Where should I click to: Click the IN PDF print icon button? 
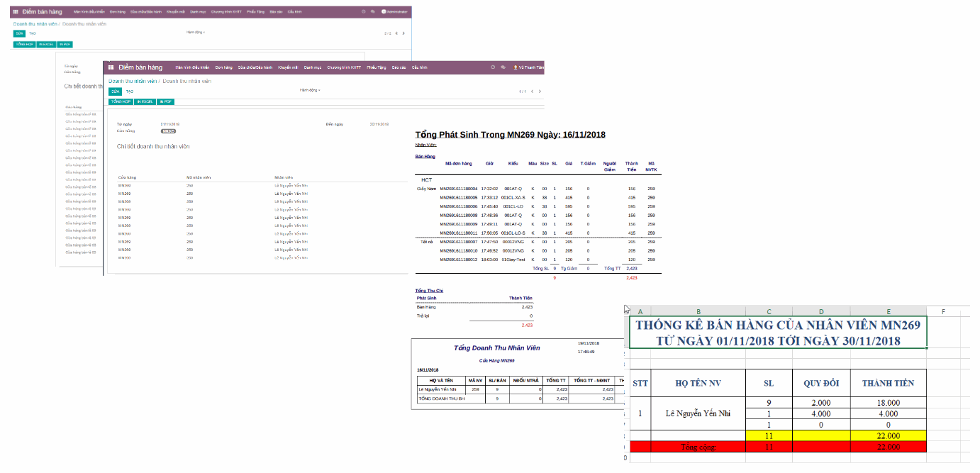(x=166, y=101)
